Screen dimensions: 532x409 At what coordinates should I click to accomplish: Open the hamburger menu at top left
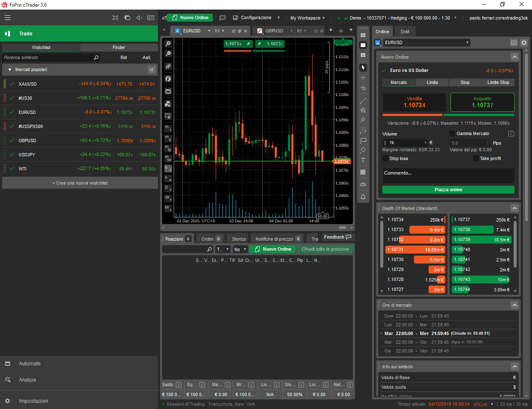point(7,17)
